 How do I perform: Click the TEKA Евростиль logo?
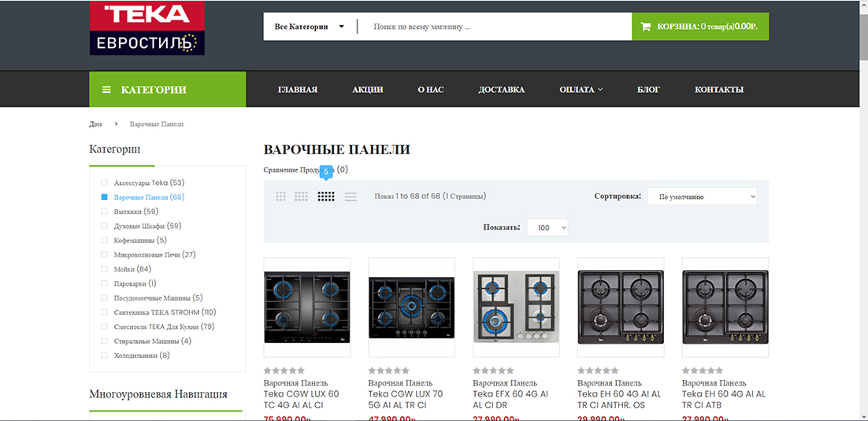[147, 28]
